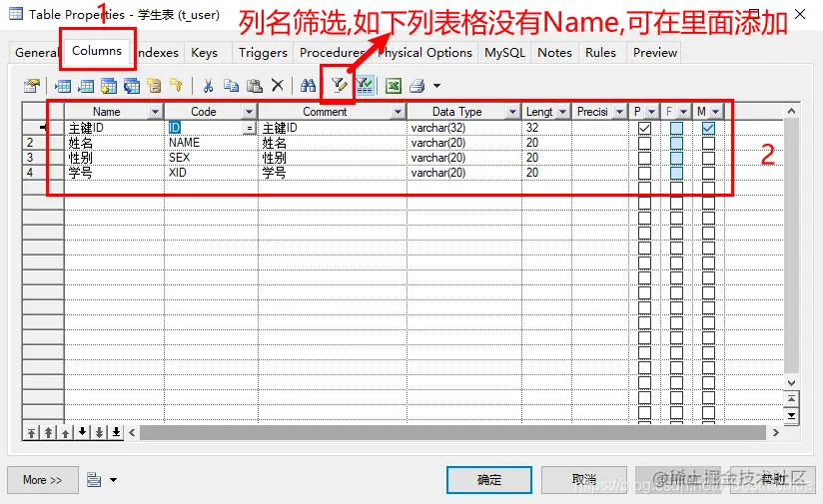Click the vertical scrollbar up arrow
Viewport: 823px width, 504px height.
(x=791, y=111)
